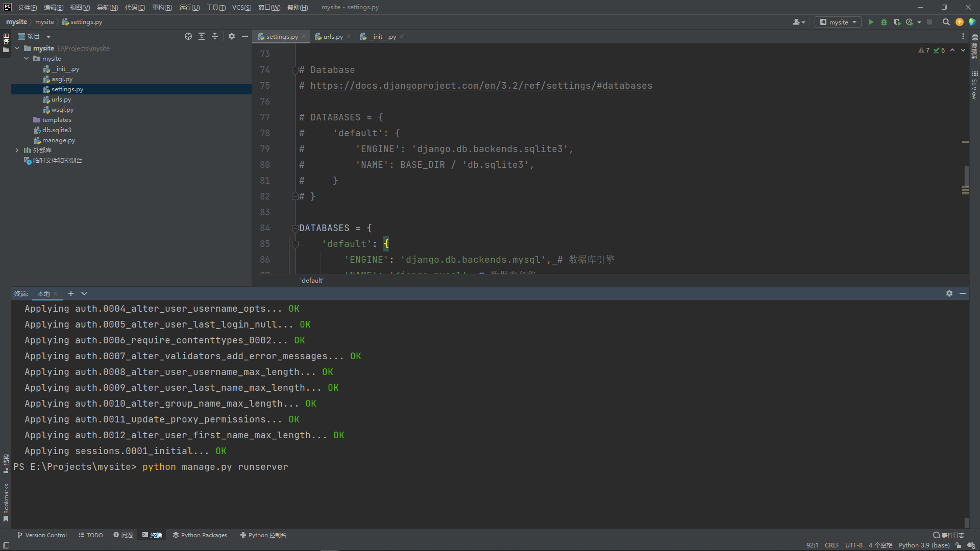The height and width of the screenshot is (551, 980).
Task: Select opened file via crosshair locate icon
Action: tap(188, 36)
